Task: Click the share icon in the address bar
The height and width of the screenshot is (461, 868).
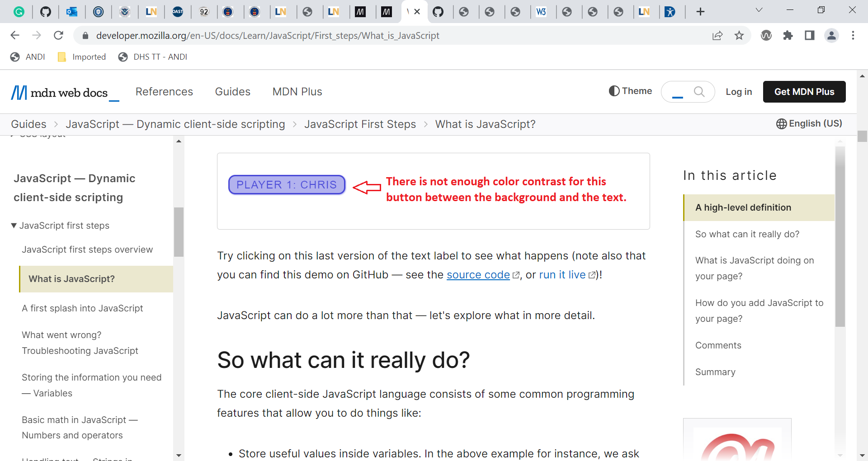Action: click(717, 35)
